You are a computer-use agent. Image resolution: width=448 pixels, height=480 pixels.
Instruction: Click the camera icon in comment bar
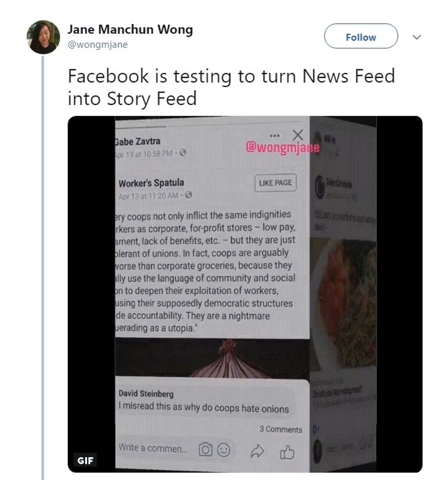pyautogui.click(x=205, y=450)
